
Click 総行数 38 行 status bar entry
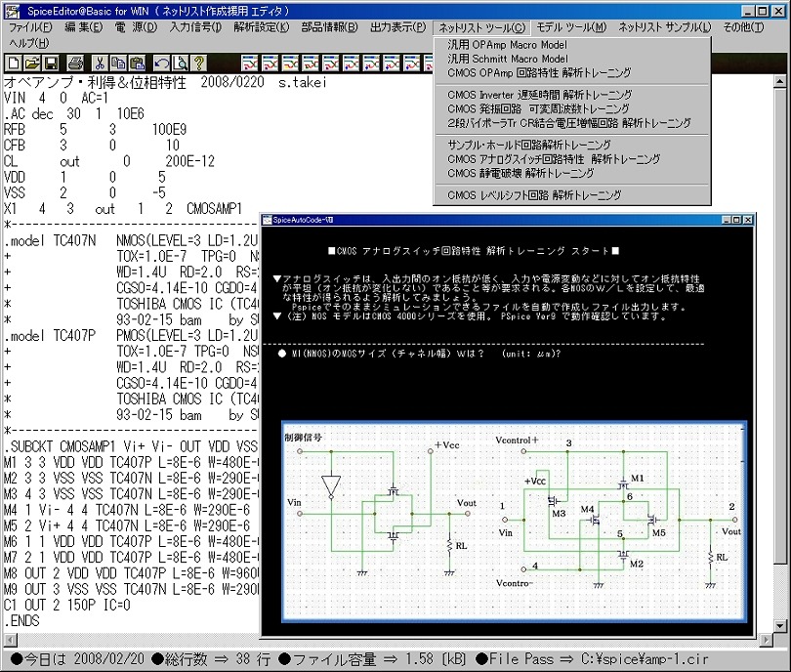click(x=211, y=659)
